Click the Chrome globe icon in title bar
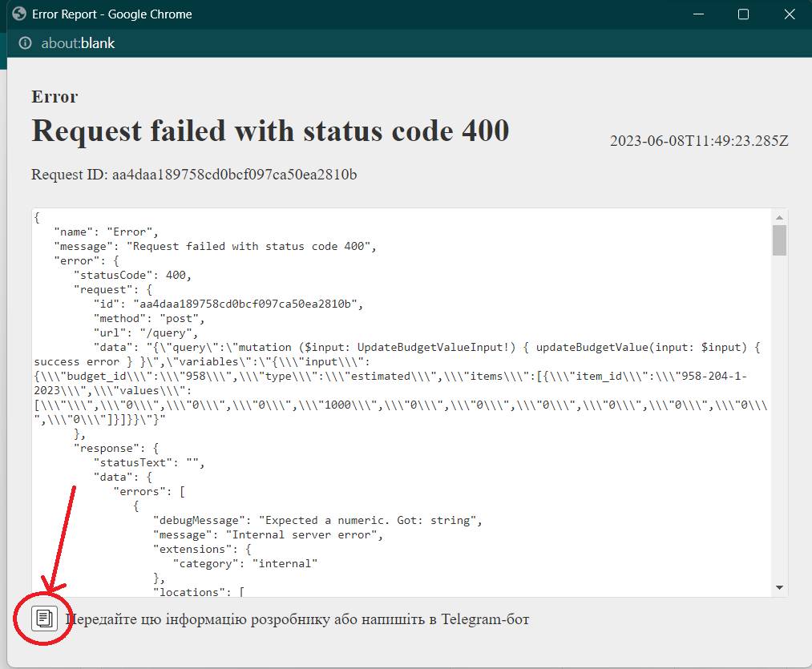This screenshot has height=669, width=812. (x=19, y=14)
